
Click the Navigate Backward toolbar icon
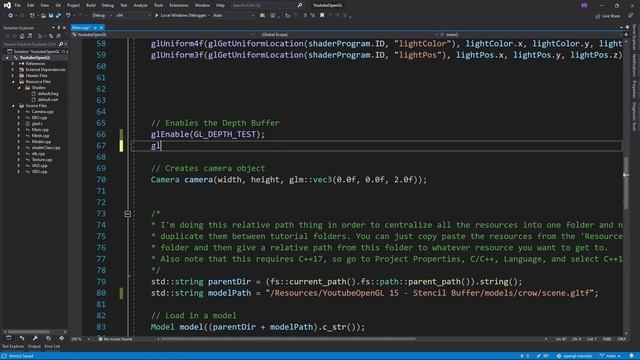point(10,16)
